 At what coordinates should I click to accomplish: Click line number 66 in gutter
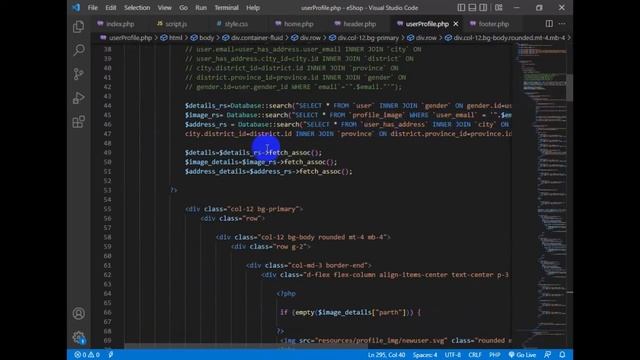click(x=107, y=312)
